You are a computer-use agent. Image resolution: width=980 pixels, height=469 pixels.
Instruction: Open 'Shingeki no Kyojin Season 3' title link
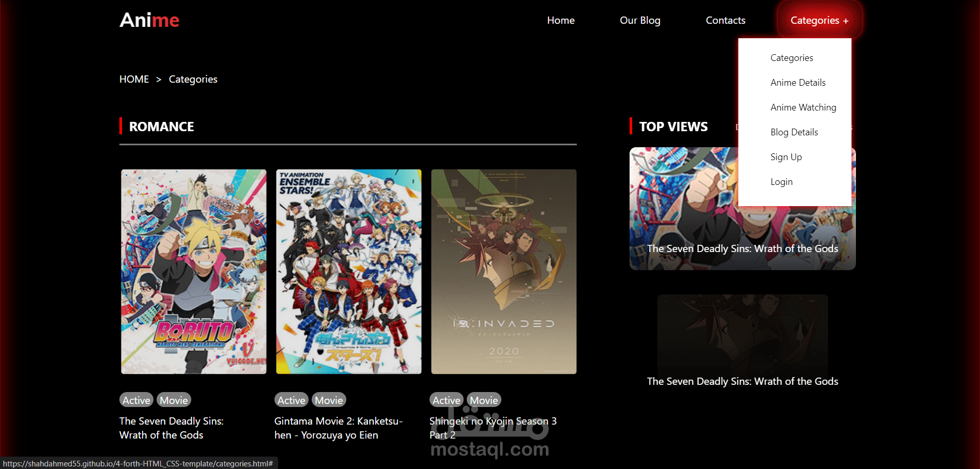coord(493,428)
